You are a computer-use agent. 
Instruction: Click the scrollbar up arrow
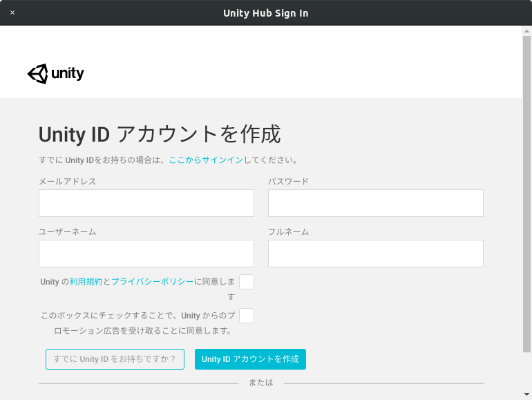tap(526, 31)
